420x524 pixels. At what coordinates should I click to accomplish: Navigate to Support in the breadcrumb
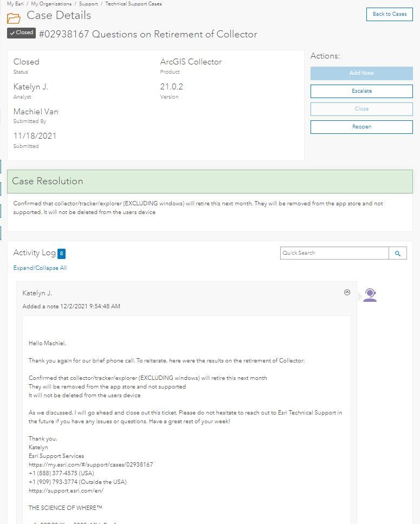88,4
